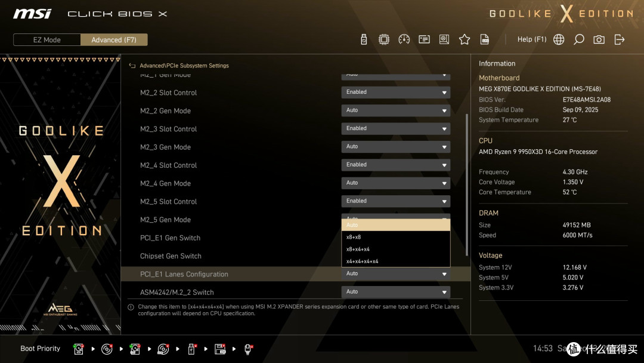644x363 pixels.
Task: Click the System 12V reading 12.168 V
Action: (x=575, y=267)
